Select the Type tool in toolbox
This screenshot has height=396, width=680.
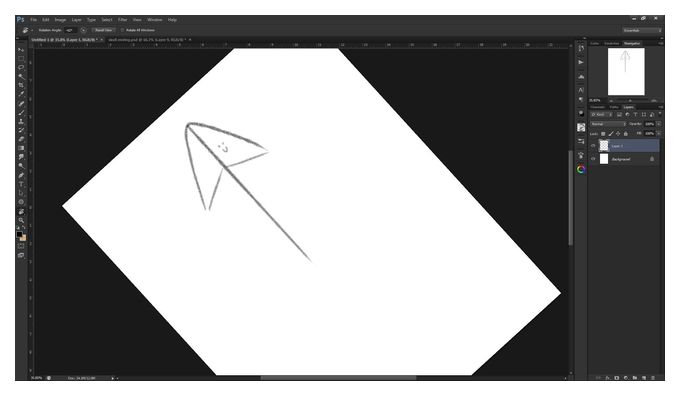point(21,184)
